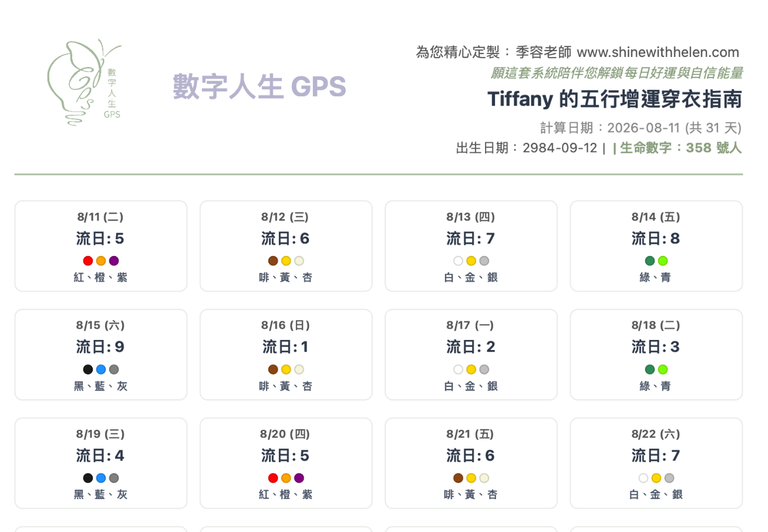Image resolution: width=768 pixels, height=532 pixels.
Task: Click 綠、青 label in the 8/18 card
Action: pos(656,386)
